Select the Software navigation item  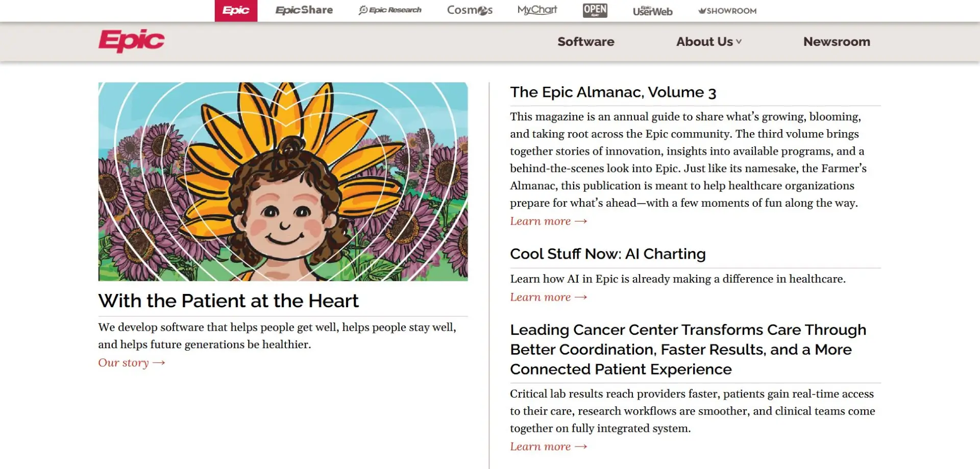[585, 41]
